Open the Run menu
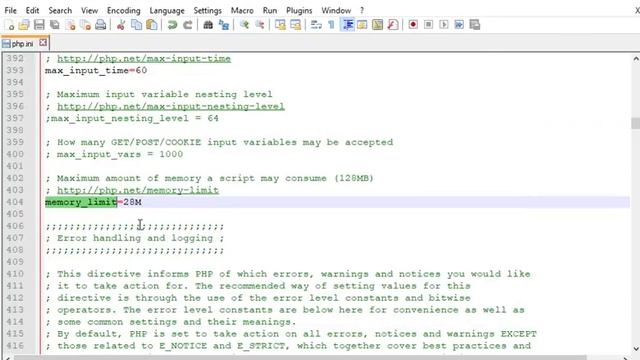The width and height of the screenshot is (640, 360). [270, 10]
